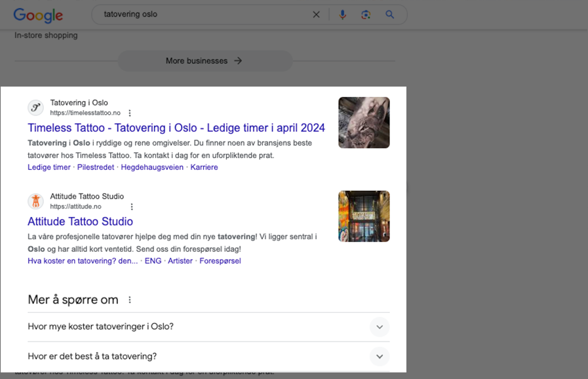This screenshot has height=379, width=588.
Task: Open more options for attitude.no result
Action: point(132,207)
